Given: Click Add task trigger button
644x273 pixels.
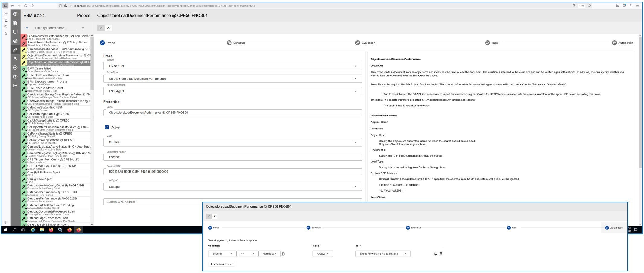Looking at the screenshot, I should click(x=222, y=264).
